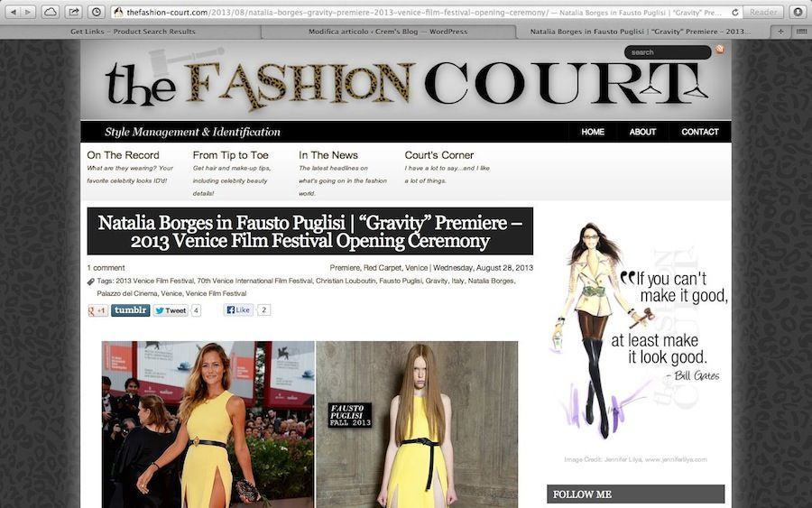Show all tabs button at tab bar end
This screenshot has height=508, width=812.
(800, 32)
